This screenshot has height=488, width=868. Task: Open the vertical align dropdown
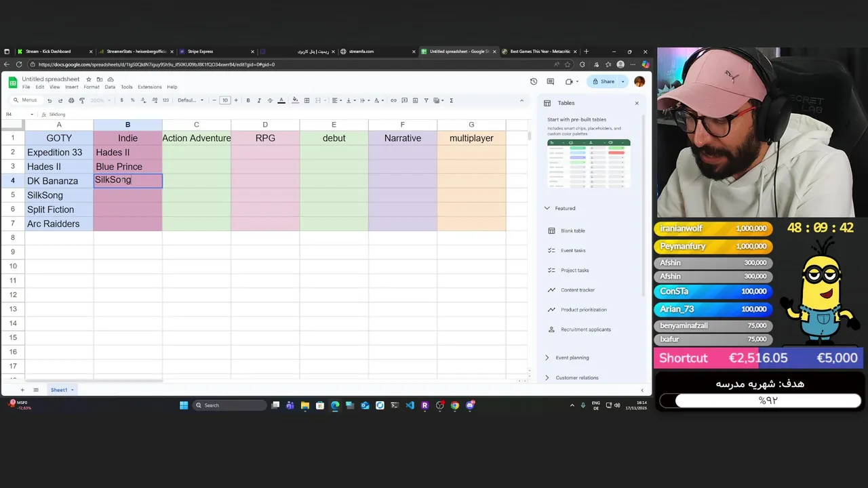[x=351, y=100]
